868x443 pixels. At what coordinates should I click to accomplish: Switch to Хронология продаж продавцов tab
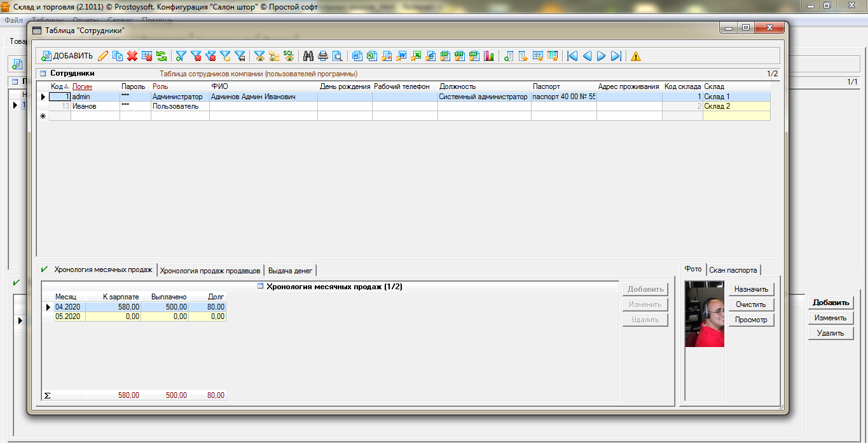[x=210, y=270]
